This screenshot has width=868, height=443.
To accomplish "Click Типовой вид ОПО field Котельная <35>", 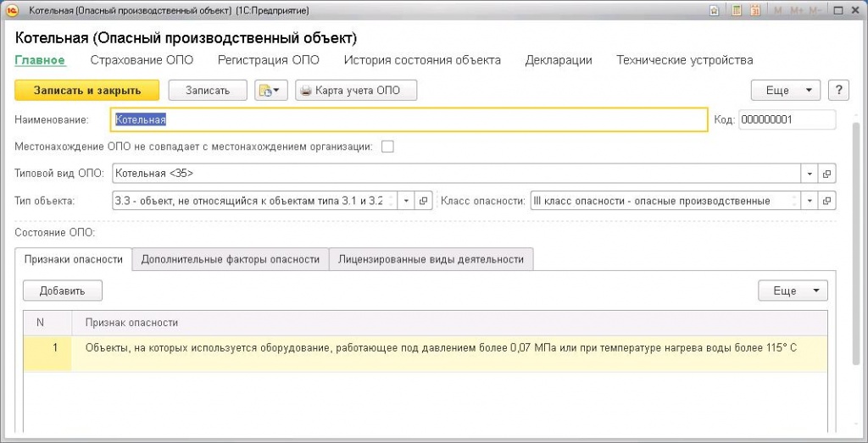I will coord(457,173).
